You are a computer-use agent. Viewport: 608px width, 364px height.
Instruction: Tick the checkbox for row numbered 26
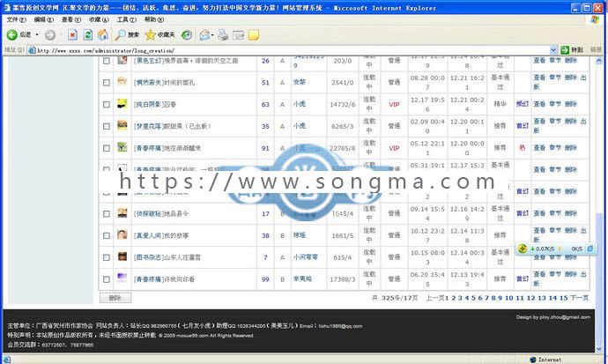pyautogui.click(x=107, y=61)
